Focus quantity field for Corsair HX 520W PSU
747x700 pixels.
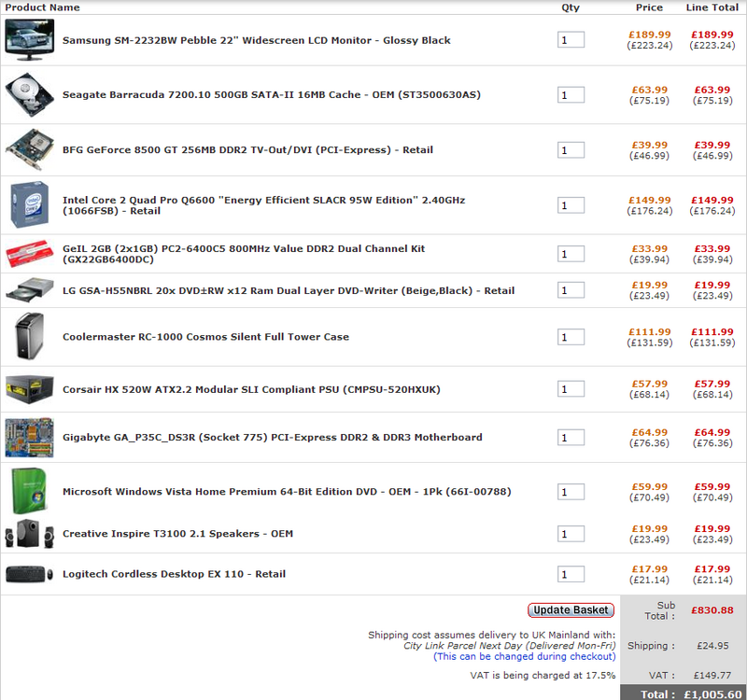click(571, 389)
